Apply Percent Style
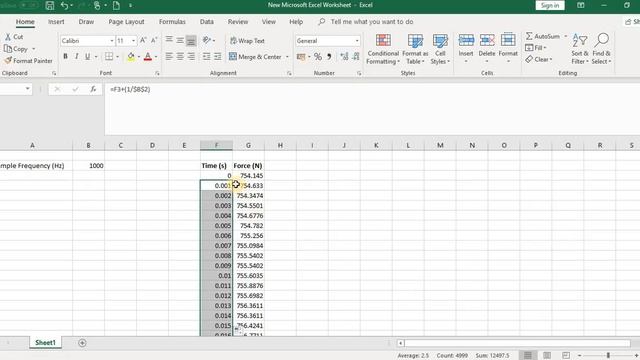This screenshot has width=640, height=360. (x=318, y=57)
